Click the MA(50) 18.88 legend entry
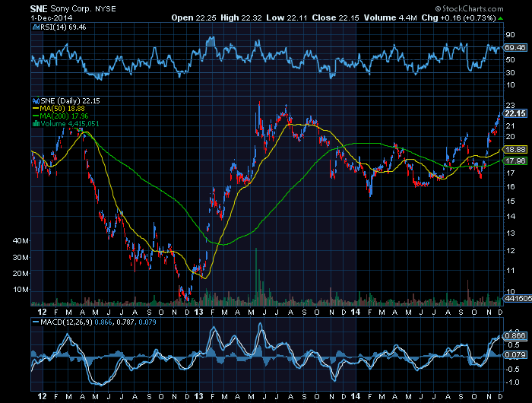Screen dimensions: 532x403 coord(62,109)
